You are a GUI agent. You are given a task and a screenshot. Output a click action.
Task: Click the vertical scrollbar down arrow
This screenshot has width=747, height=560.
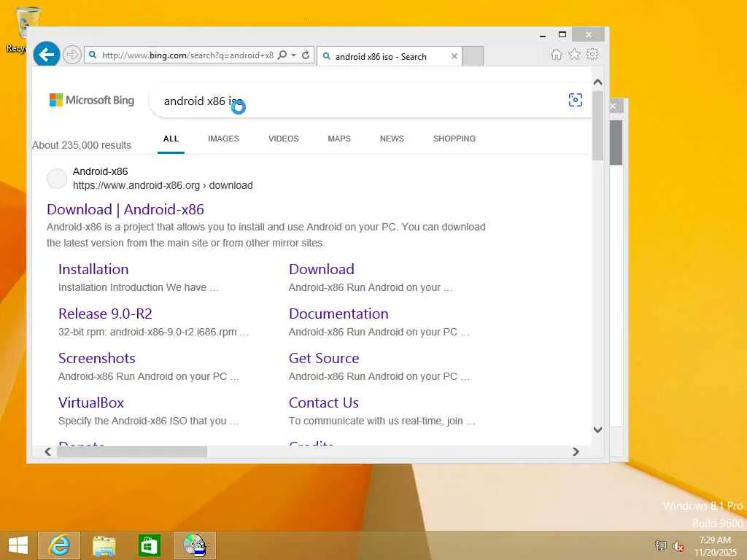click(x=598, y=429)
